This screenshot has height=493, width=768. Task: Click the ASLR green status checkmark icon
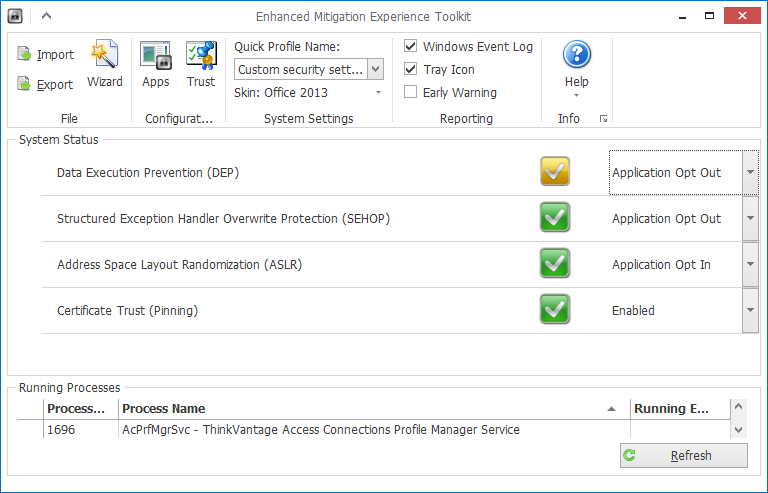(554, 264)
